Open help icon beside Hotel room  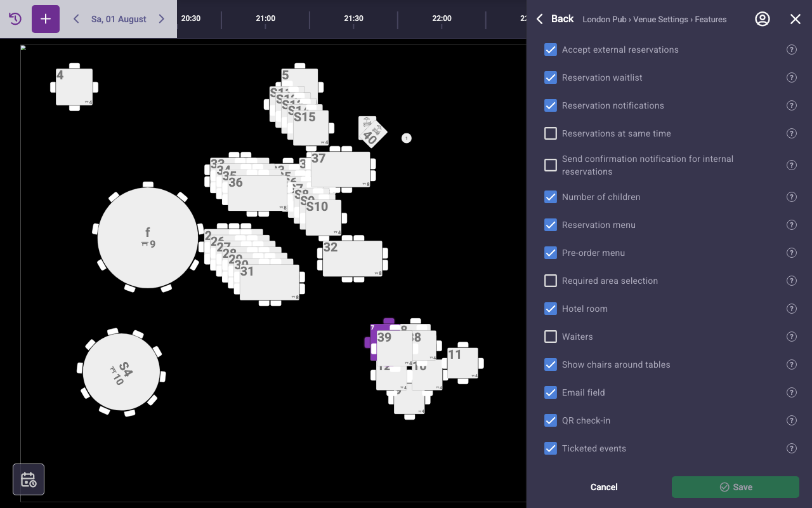pyautogui.click(x=792, y=309)
